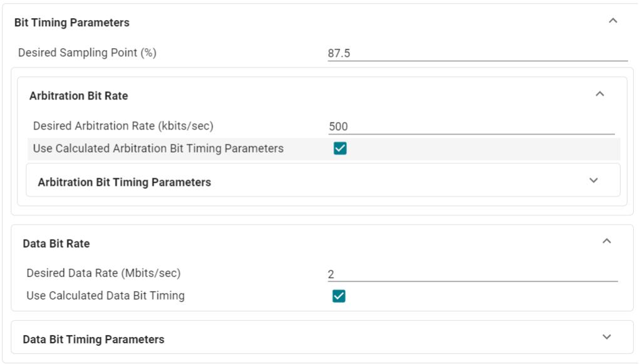Image resolution: width=640 pixels, height=364 pixels.
Task: Click the Desired Data Rate value field
Action: click(x=472, y=274)
